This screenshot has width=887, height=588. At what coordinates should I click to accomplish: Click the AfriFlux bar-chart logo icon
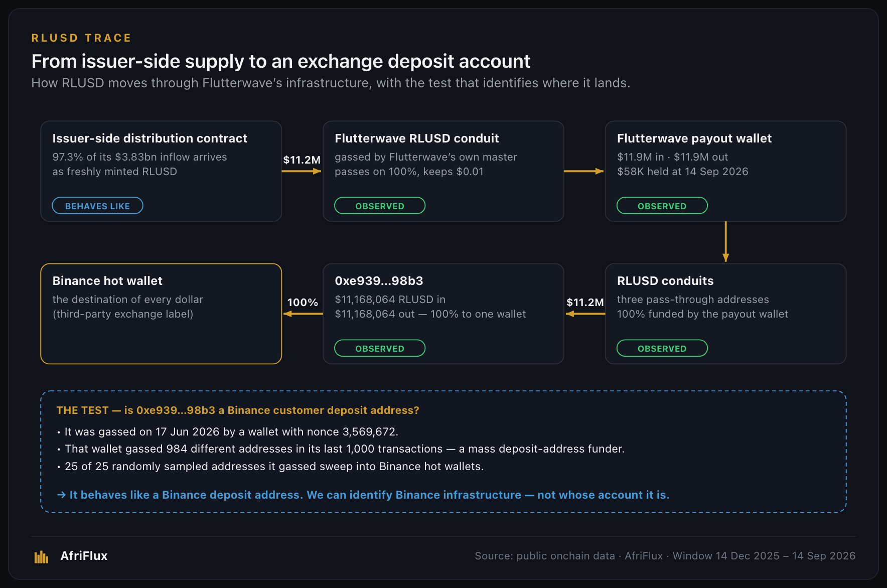41,556
